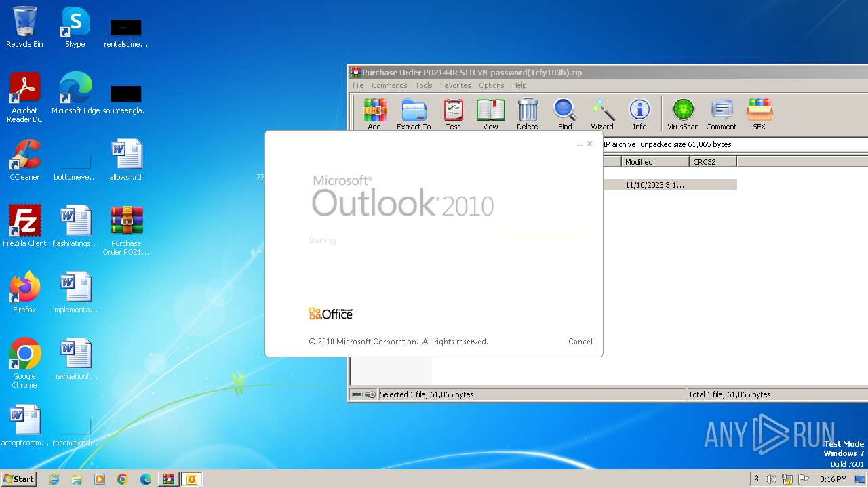Click the 3:16 PM taskbar clock
Viewport: 868px width, 488px height.
tap(833, 479)
